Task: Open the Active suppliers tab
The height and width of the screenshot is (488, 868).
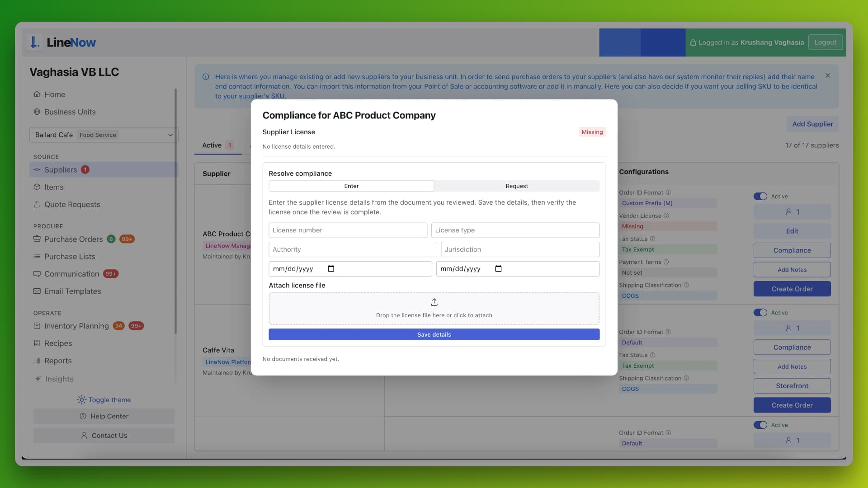Action: pyautogui.click(x=218, y=145)
